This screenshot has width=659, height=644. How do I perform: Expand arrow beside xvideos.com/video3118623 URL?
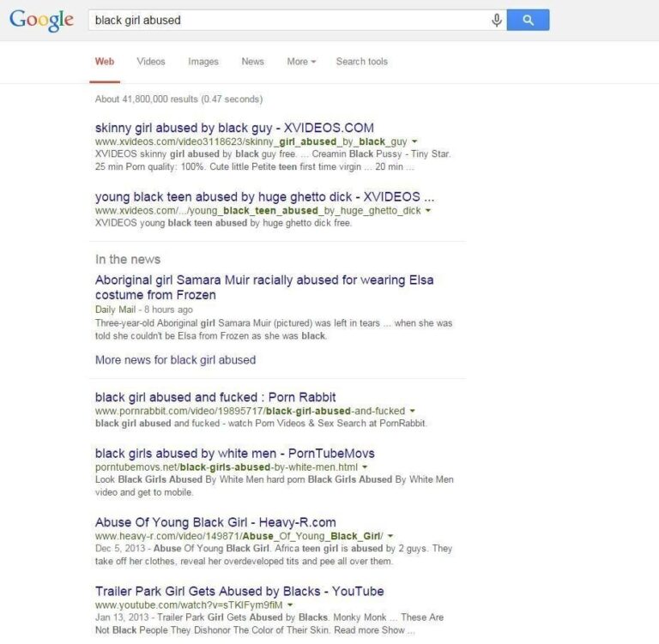[x=414, y=141]
